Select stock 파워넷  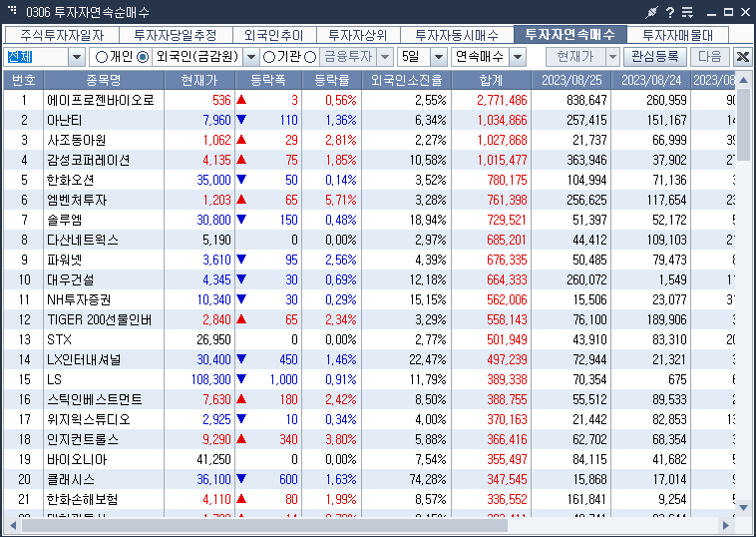pyautogui.click(x=65, y=261)
